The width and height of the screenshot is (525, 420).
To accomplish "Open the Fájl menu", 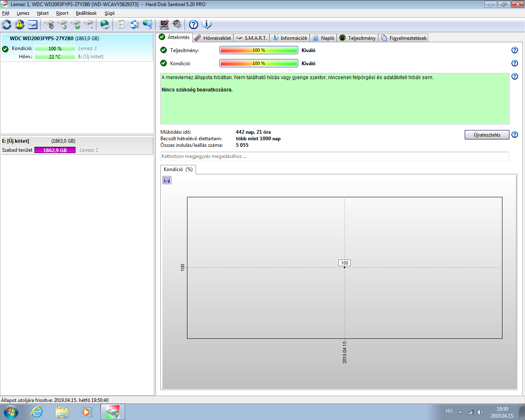I will tap(6, 13).
